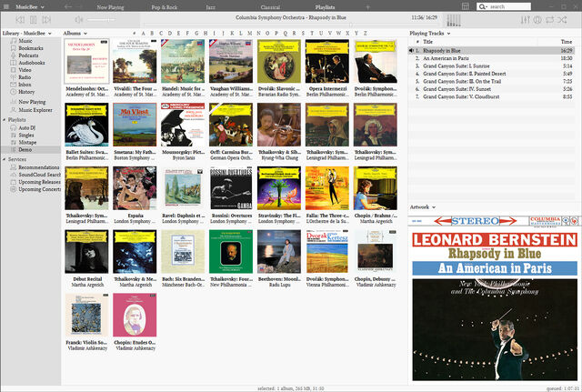Jump to # symbol in alphabet bar
This screenshot has height=392, width=582.
[134, 34]
